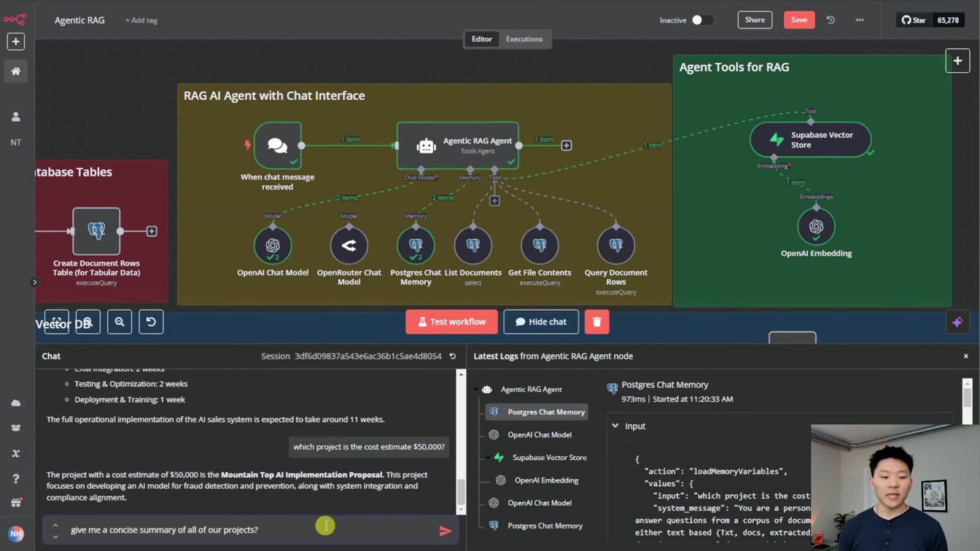Open the Home icon in left sidebar
The width and height of the screenshot is (980, 551).
click(x=15, y=71)
